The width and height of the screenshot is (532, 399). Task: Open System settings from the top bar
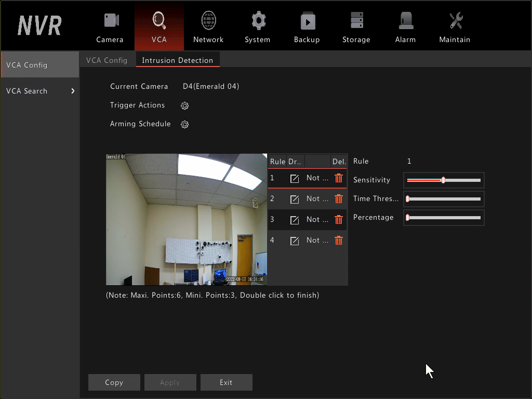pyautogui.click(x=258, y=26)
